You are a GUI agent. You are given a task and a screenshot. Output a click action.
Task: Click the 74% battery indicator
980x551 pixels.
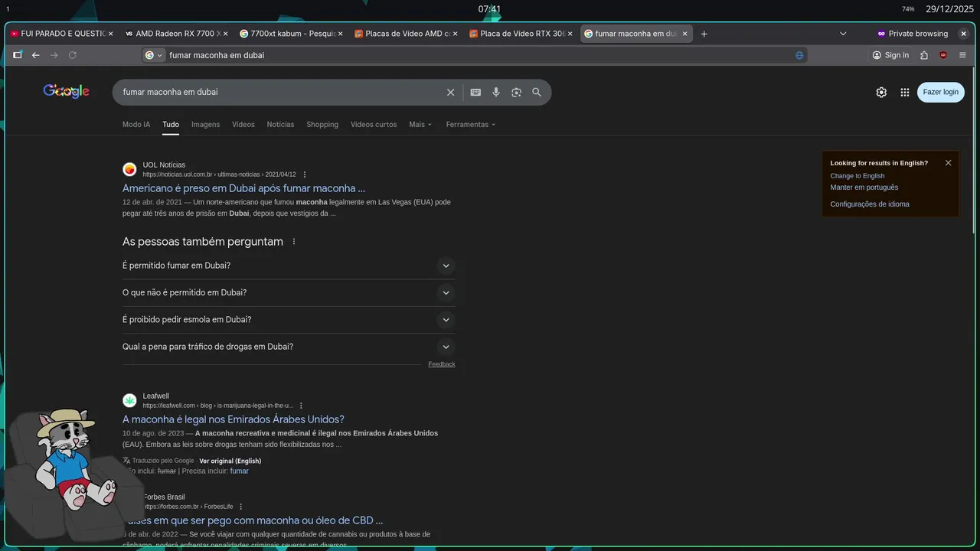[908, 9]
